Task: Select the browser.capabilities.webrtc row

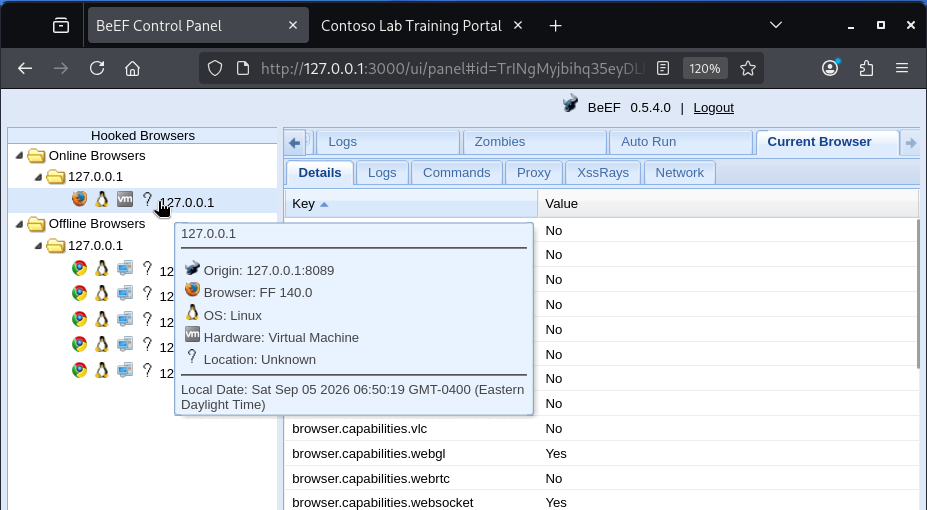Action: click(x=600, y=479)
